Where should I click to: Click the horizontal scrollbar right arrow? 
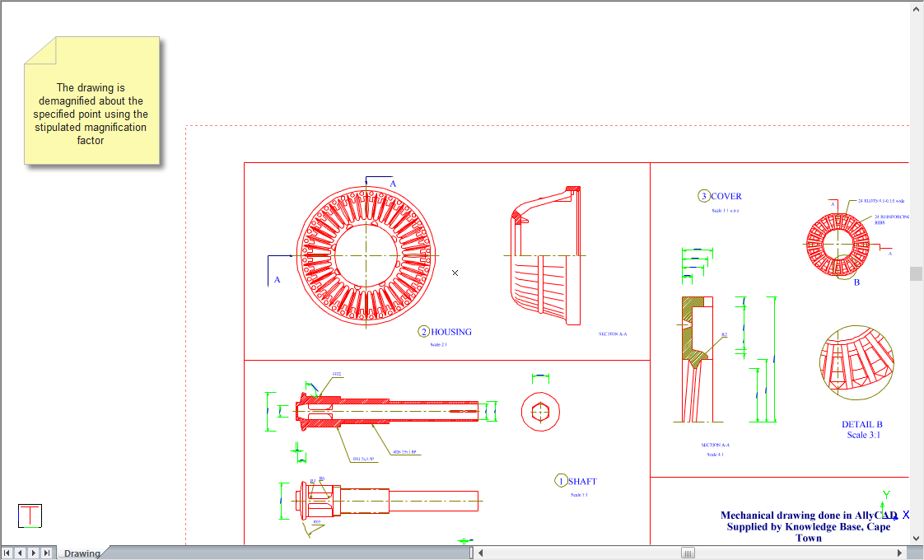903,553
